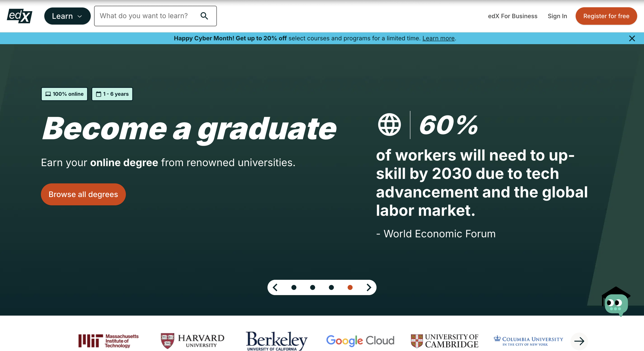
Task: Click the edX logo
Action: 20,16
